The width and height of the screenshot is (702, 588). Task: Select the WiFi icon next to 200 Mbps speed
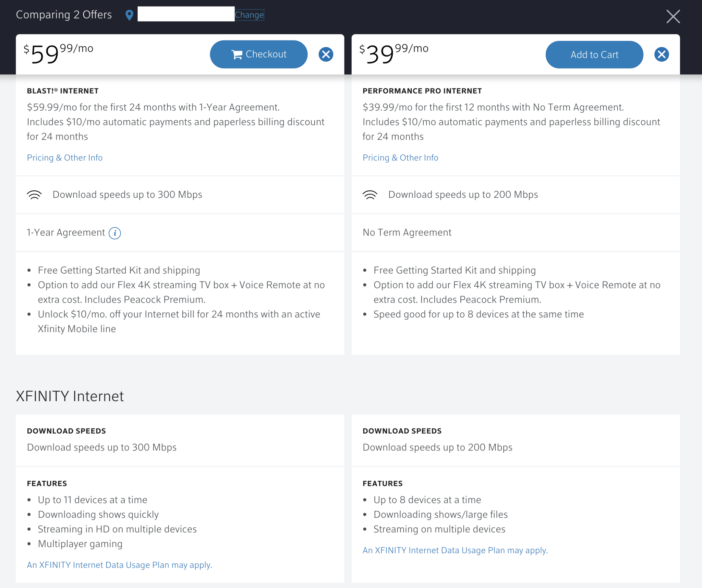click(370, 194)
